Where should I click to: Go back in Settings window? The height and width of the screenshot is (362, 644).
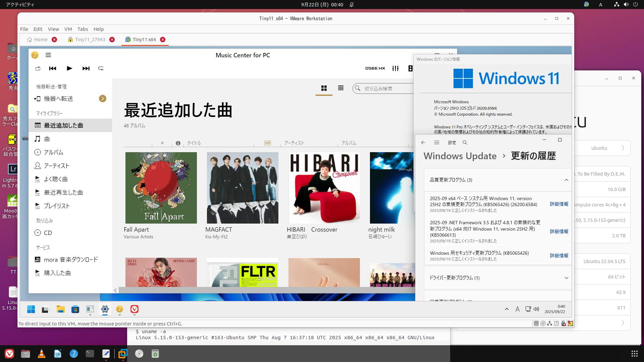tap(423, 142)
